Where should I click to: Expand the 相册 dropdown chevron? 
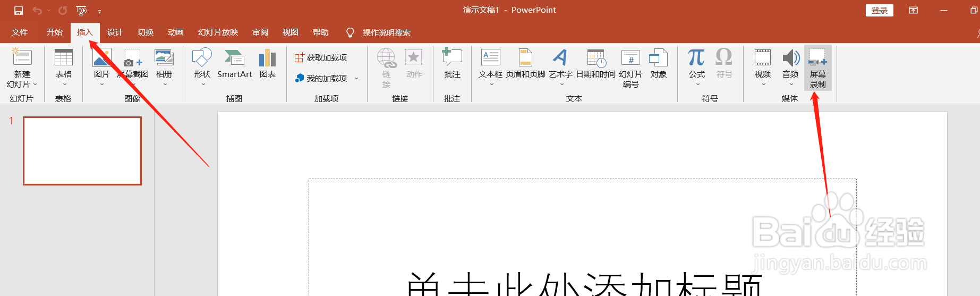point(165,84)
